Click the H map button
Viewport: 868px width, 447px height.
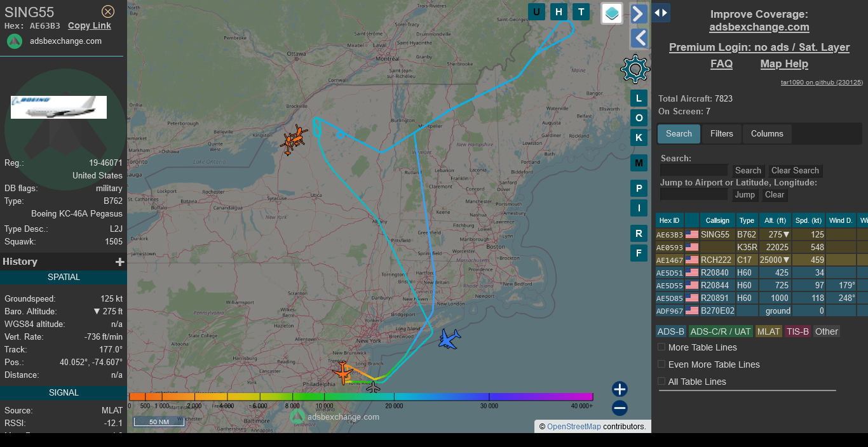pyautogui.click(x=559, y=11)
